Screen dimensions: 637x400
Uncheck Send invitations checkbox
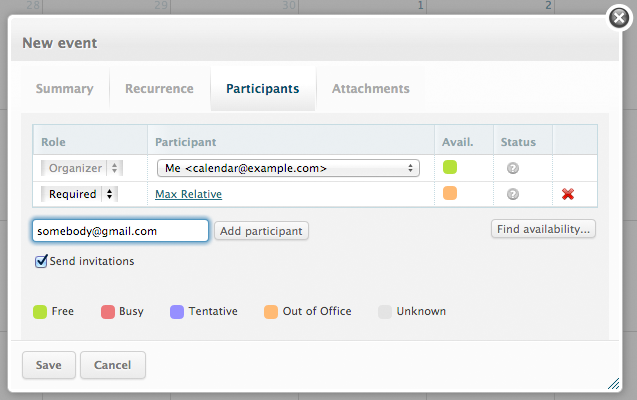(41, 261)
